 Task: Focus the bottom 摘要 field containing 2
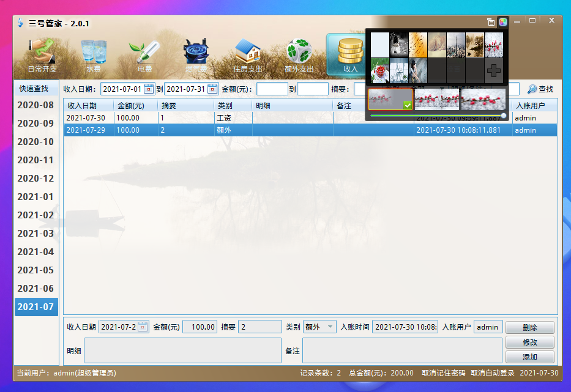tap(259, 327)
